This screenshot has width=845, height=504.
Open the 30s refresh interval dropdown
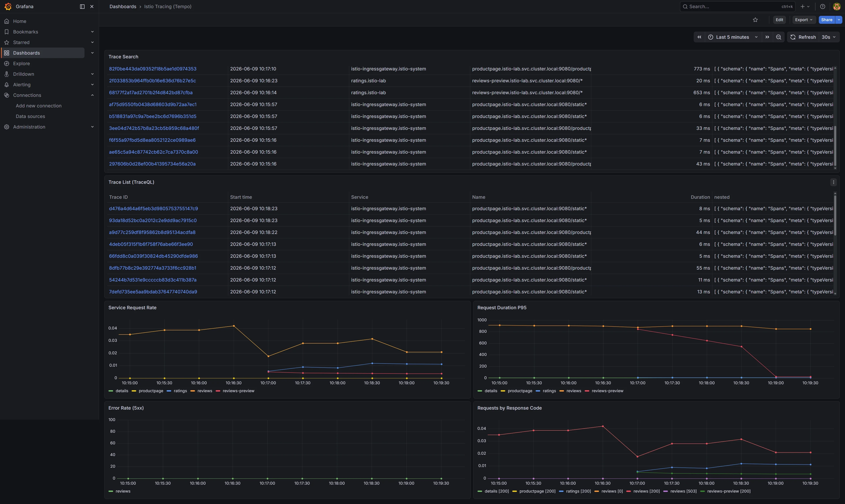pyautogui.click(x=829, y=37)
